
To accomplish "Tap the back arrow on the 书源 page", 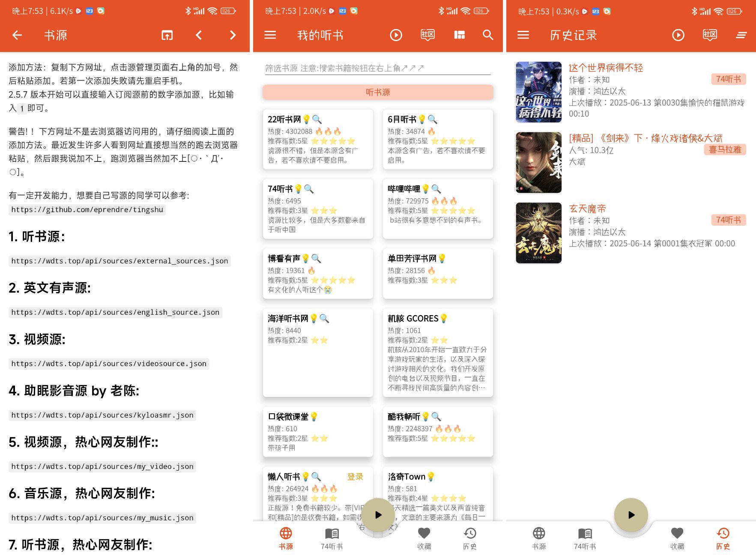I will (17, 35).
